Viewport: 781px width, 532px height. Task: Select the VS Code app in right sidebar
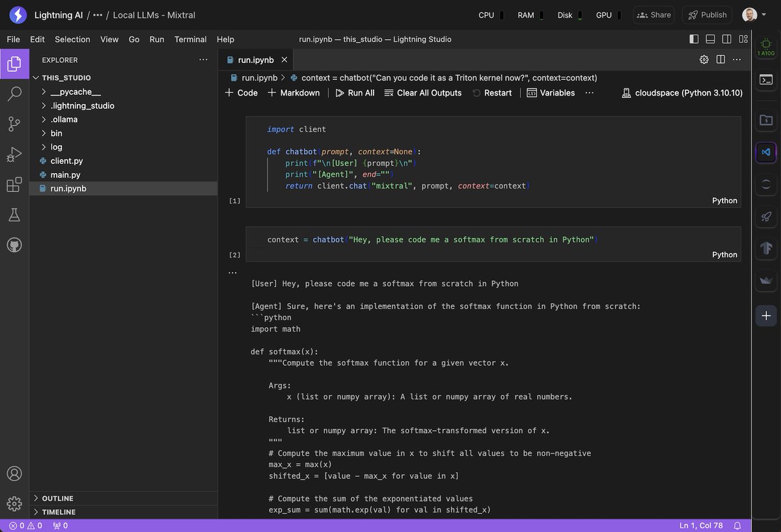click(766, 152)
